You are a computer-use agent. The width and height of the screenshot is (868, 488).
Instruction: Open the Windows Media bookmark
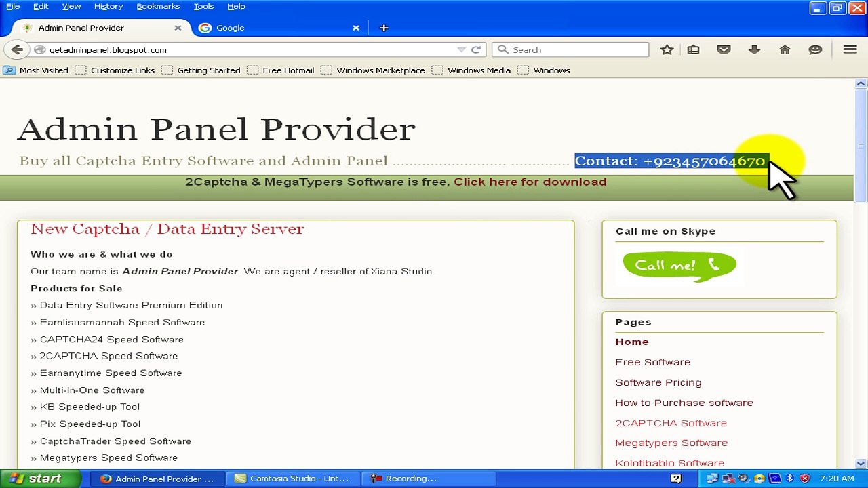471,70
